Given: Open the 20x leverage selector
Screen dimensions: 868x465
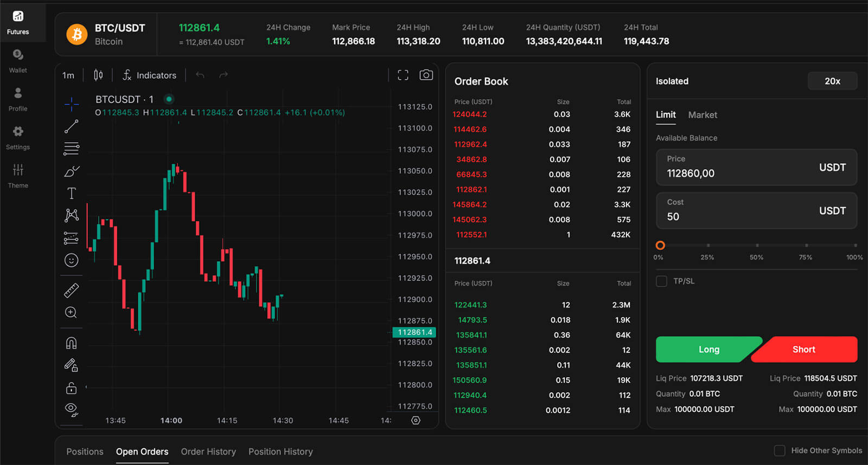Looking at the screenshot, I should coord(832,81).
